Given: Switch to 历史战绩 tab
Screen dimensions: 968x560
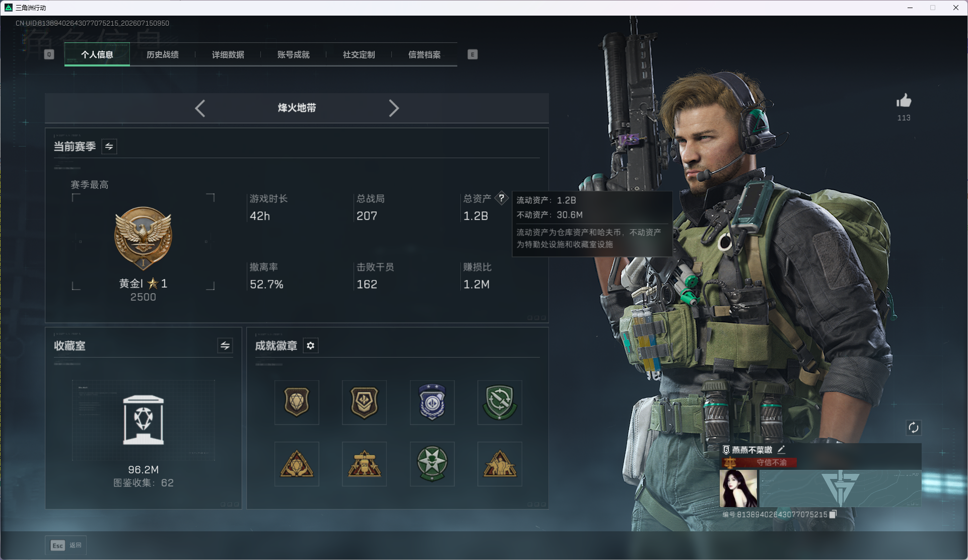Looking at the screenshot, I should [x=163, y=54].
